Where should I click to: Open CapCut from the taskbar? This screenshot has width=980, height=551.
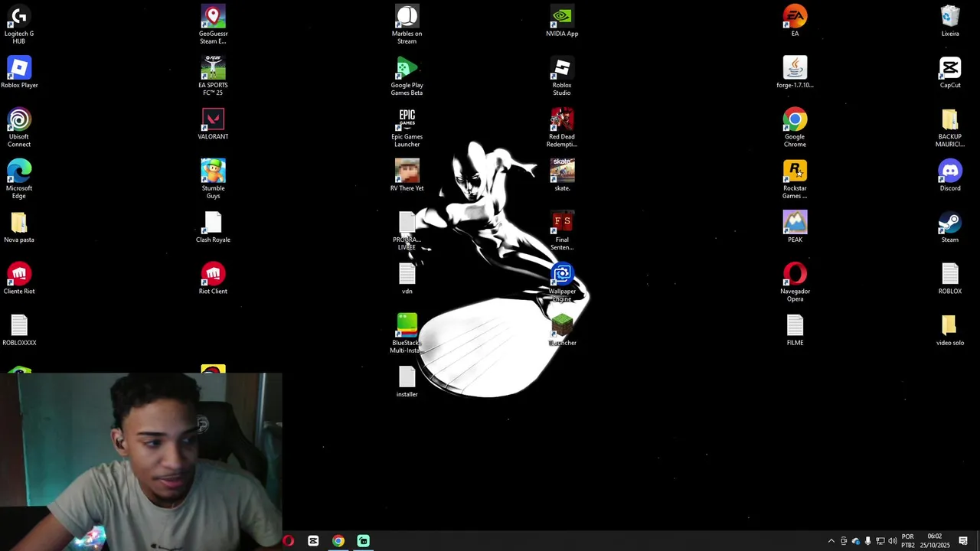point(313,541)
